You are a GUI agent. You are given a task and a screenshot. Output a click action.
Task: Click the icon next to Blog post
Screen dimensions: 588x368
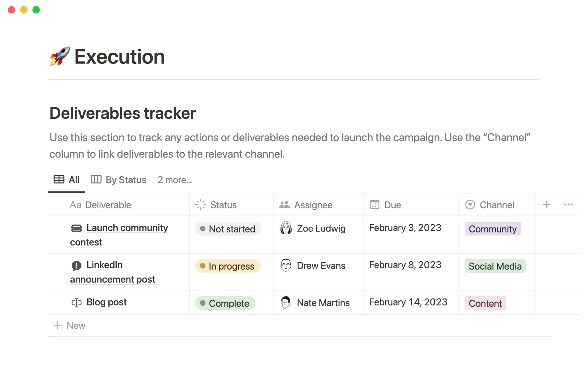pyautogui.click(x=76, y=303)
